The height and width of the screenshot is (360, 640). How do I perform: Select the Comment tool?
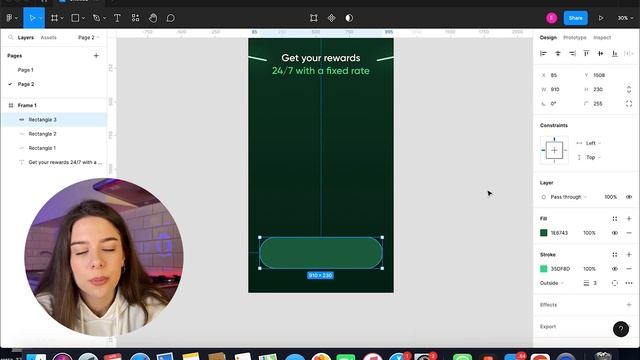click(x=171, y=18)
